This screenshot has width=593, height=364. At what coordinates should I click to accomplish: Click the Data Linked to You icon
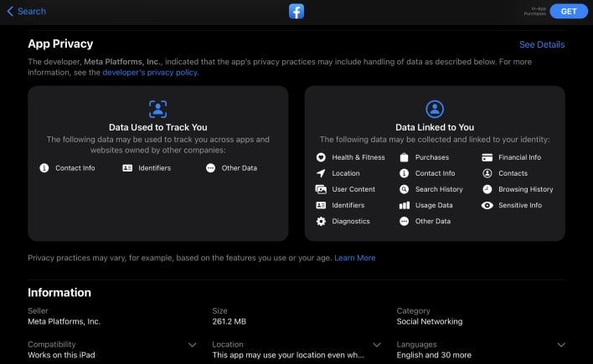point(435,110)
